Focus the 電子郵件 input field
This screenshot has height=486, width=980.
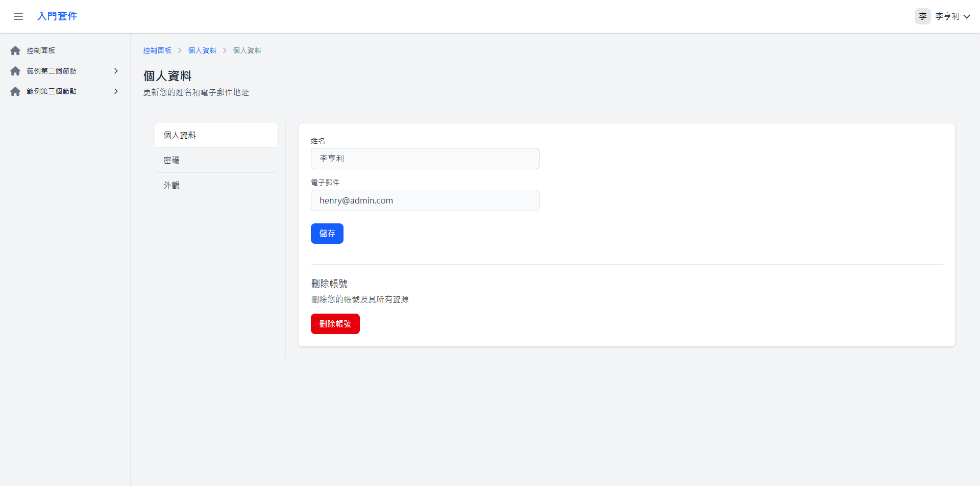click(x=425, y=200)
